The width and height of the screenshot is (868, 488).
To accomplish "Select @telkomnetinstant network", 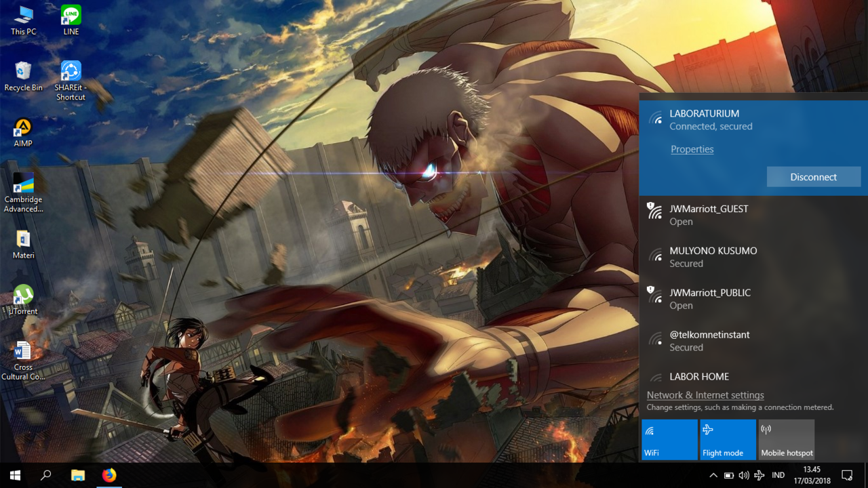I will coord(753,342).
